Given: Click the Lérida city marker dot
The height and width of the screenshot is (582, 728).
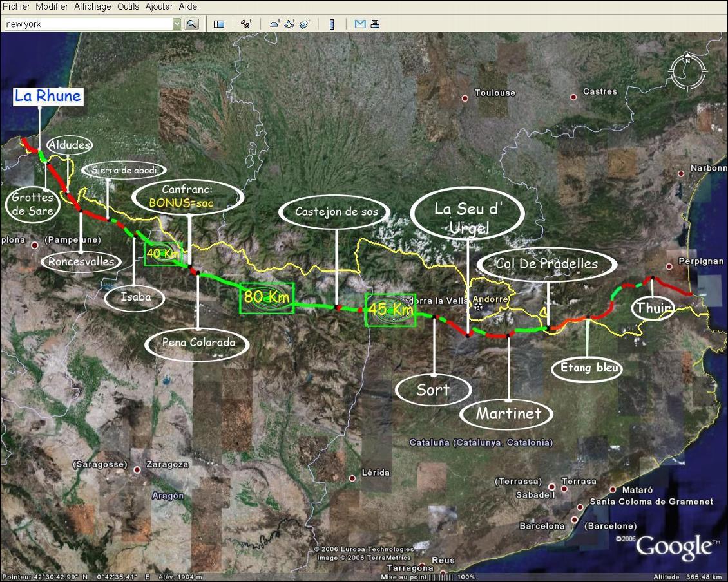Looking at the screenshot, I should (352, 478).
